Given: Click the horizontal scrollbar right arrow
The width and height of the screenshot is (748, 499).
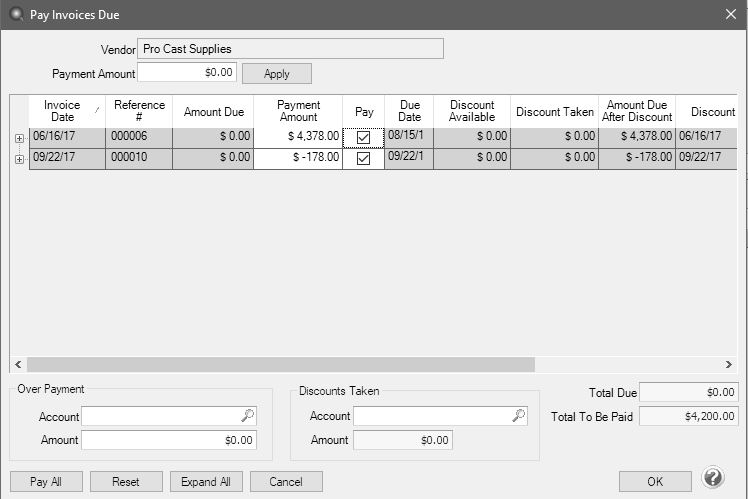Looking at the screenshot, I should tap(729, 365).
